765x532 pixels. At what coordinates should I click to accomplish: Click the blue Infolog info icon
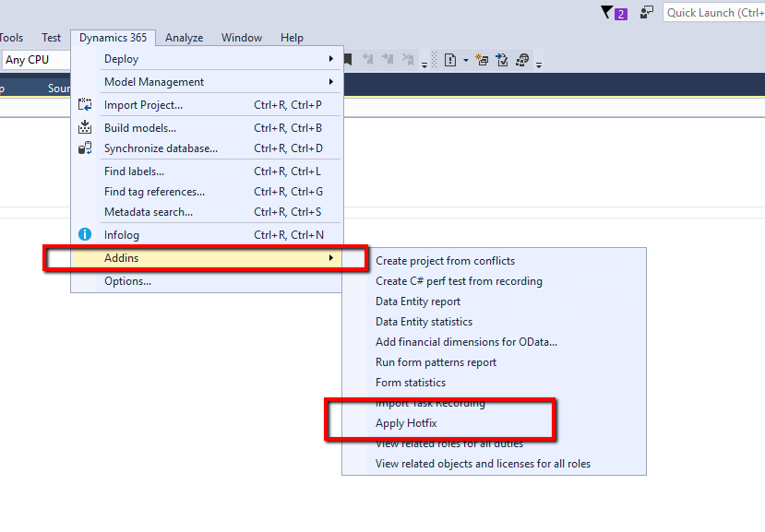click(x=85, y=234)
